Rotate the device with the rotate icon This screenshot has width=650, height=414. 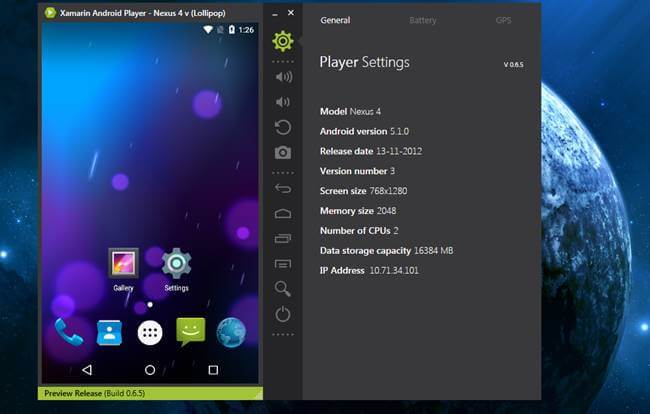pyautogui.click(x=283, y=127)
